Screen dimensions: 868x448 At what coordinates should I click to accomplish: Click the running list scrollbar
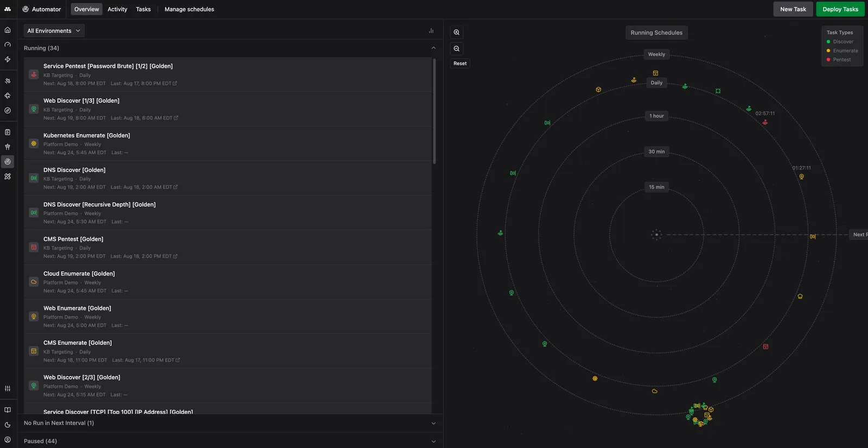[x=434, y=111]
